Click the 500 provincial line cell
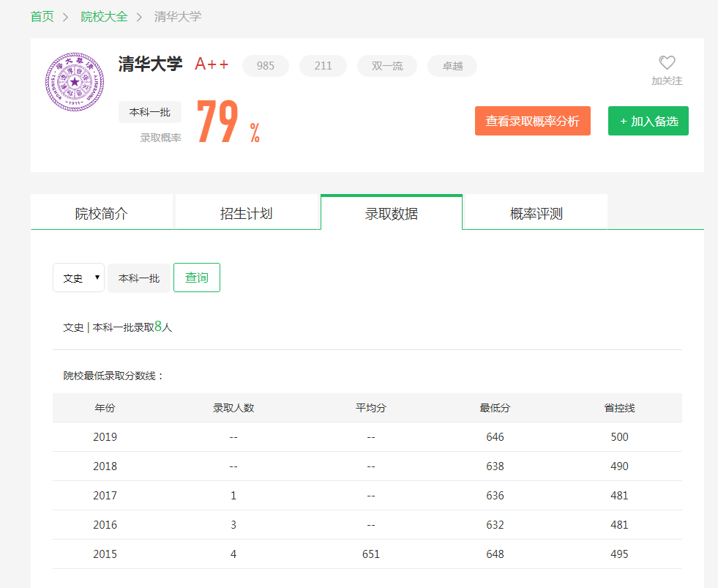The height and width of the screenshot is (588, 718). (619, 437)
